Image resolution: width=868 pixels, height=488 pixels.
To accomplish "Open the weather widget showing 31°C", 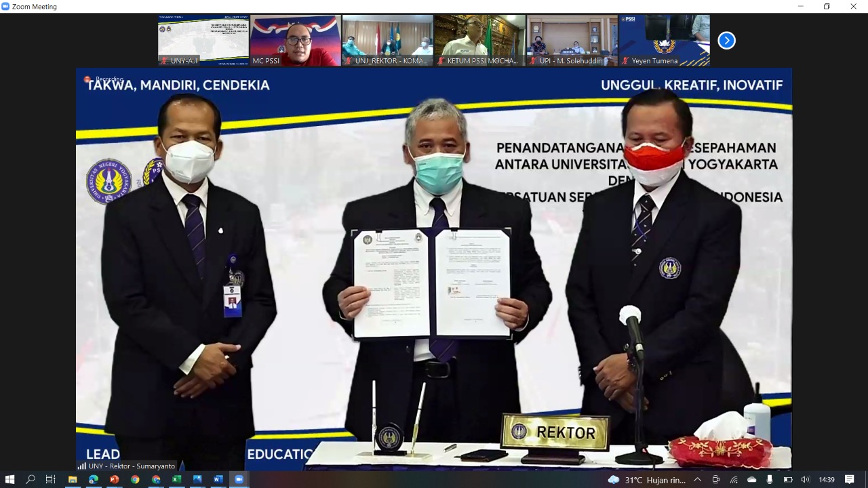I will (648, 480).
